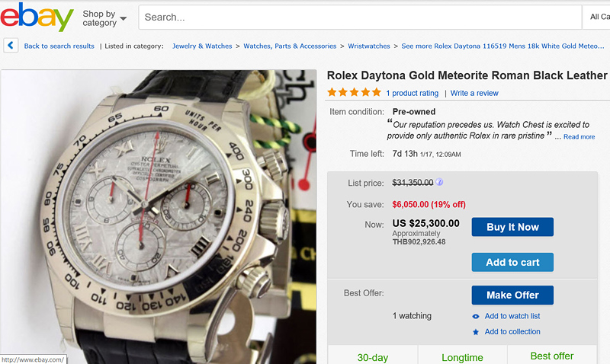The image size is (610, 364).
Task: Follow the Back to search results link
Action: 59,46
